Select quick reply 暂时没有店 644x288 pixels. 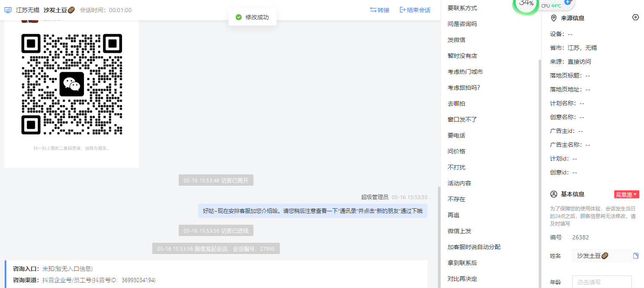click(x=462, y=56)
